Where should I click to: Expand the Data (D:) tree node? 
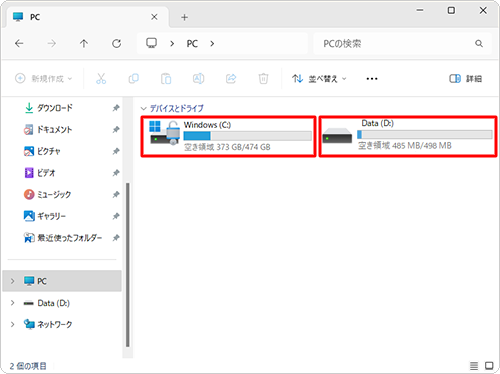[13, 303]
